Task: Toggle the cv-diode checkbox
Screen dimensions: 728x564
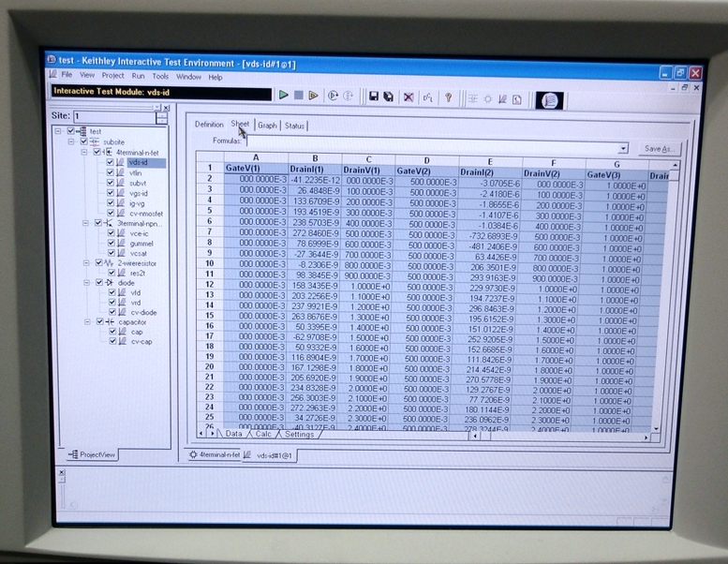Action: point(112,312)
